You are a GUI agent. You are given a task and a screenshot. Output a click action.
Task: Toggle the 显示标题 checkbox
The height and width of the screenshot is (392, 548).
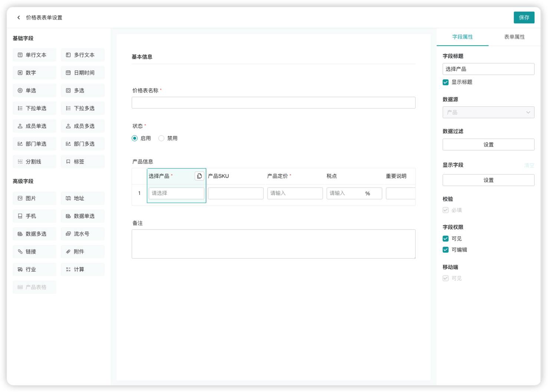(x=446, y=82)
